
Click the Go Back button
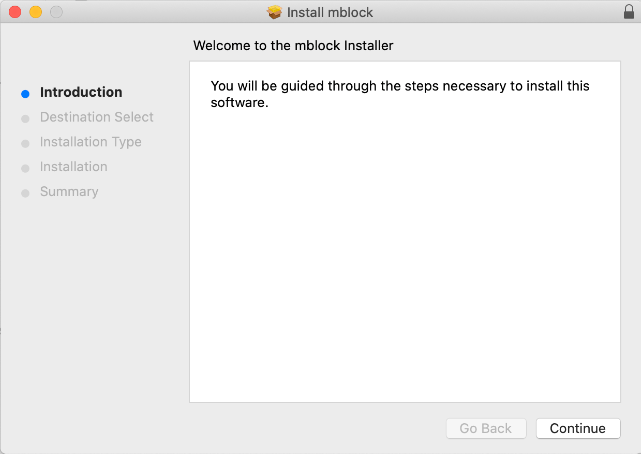(x=486, y=428)
